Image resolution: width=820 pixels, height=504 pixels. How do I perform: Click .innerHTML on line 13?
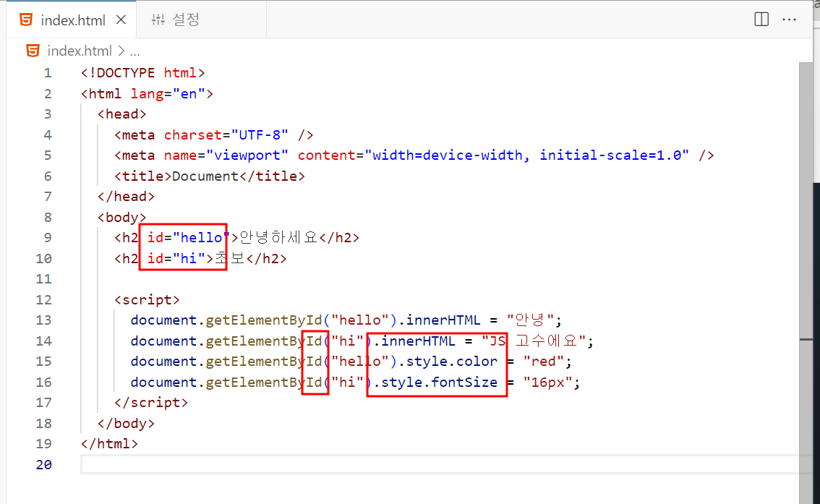(x=440, y=320)
